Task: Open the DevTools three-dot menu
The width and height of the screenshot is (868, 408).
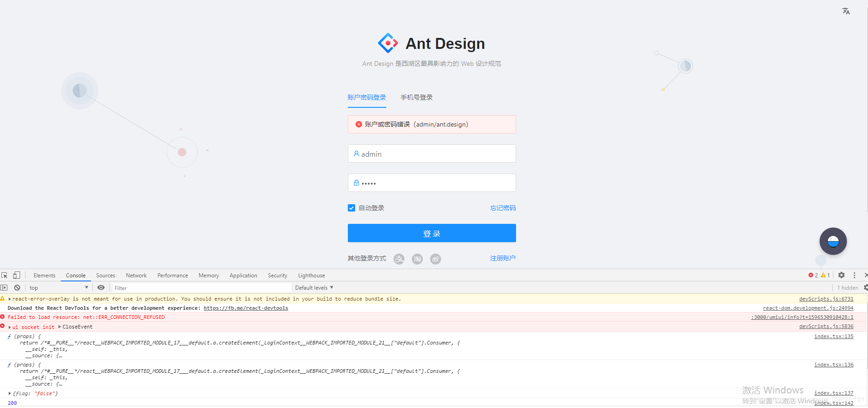Action: pyautogui.click(x=854, y=275)
